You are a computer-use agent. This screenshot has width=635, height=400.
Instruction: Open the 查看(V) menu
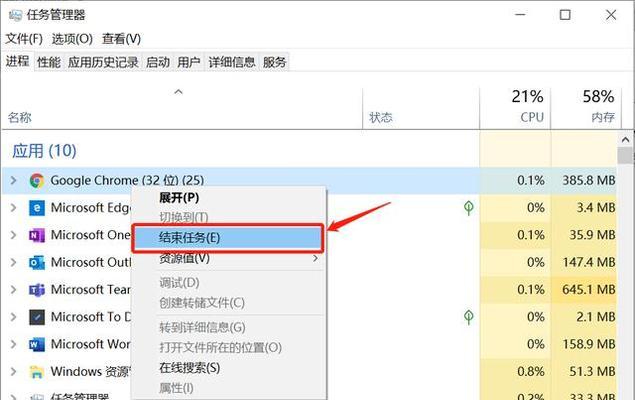pyautogui.click(x=121, y=39)
